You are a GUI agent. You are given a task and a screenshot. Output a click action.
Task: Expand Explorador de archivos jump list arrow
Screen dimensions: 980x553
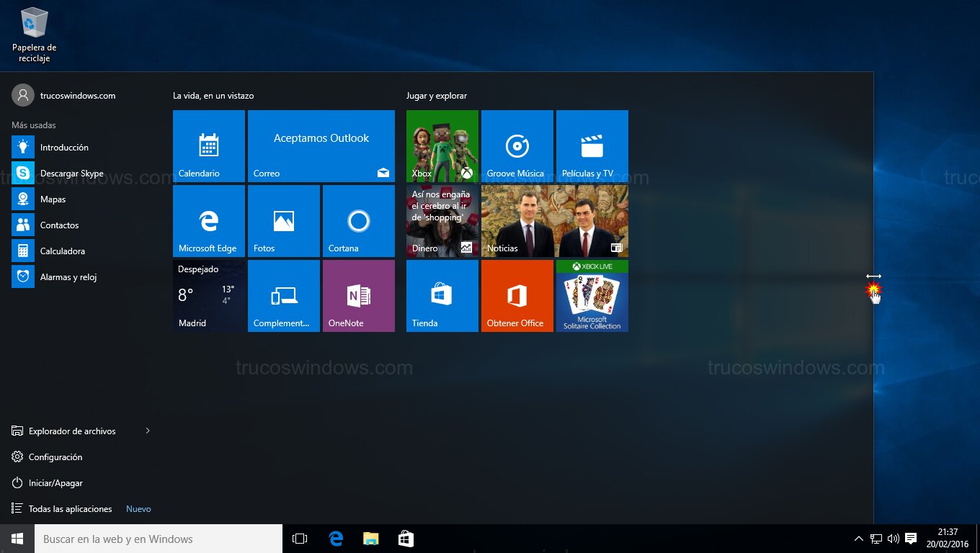coord(148,431)
